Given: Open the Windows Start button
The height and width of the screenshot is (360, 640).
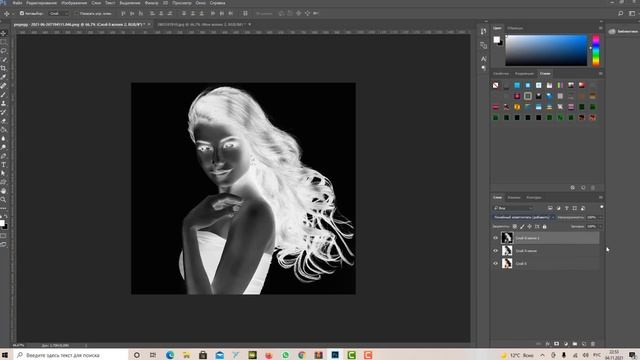Looking at the screenshot, I should [5, 355].
